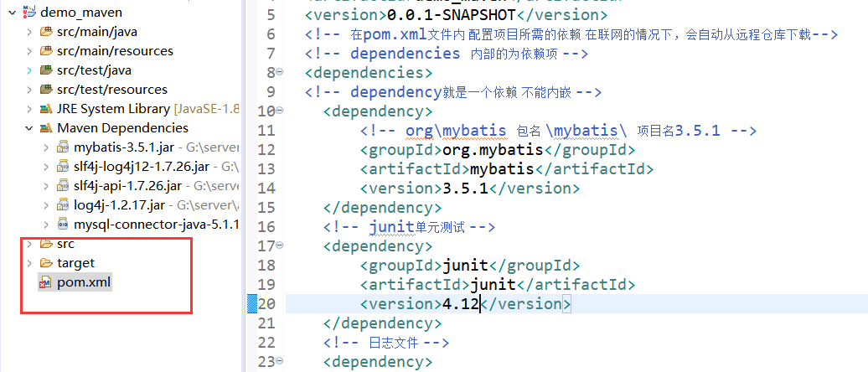Click the src/main/java package folder icon
The width and height of the screenshot is (868, 372).
(x=47, y=32)
